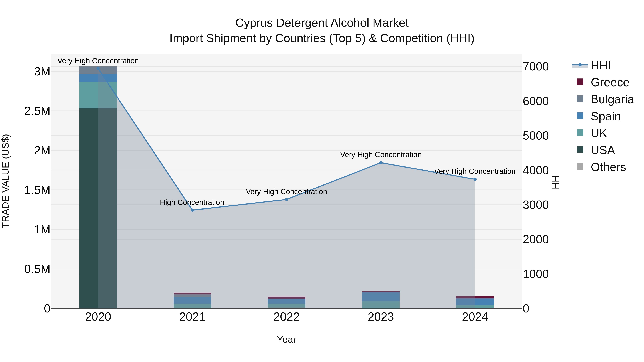644x362 pixels.
Task: Select the 2022 HHI data point marker
Action: pyautogui.click(x=287, y=199)
